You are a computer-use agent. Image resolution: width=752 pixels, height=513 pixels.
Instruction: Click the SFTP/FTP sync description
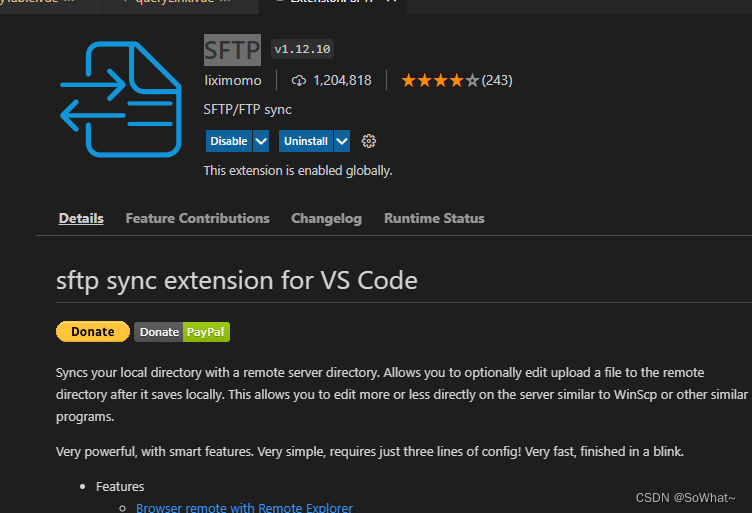(x=247, y=109)
